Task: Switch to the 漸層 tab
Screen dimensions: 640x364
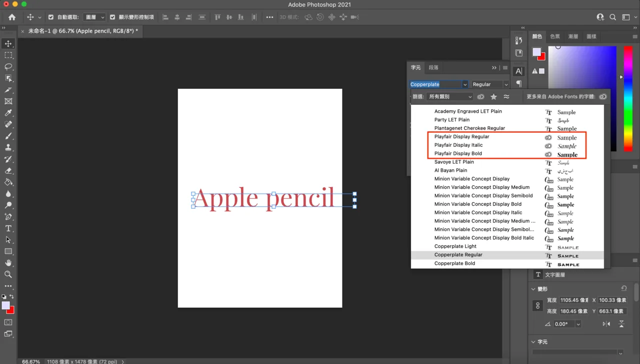Action: (573, 36)
